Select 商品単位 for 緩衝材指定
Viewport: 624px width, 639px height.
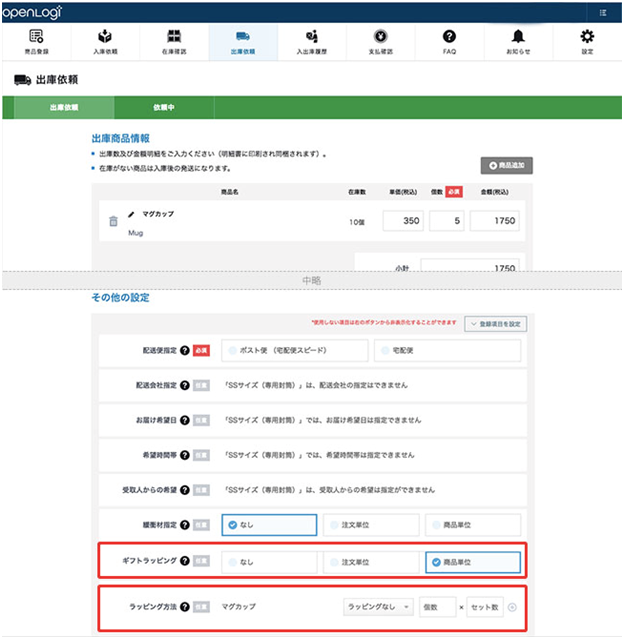(x=473, y=525)
